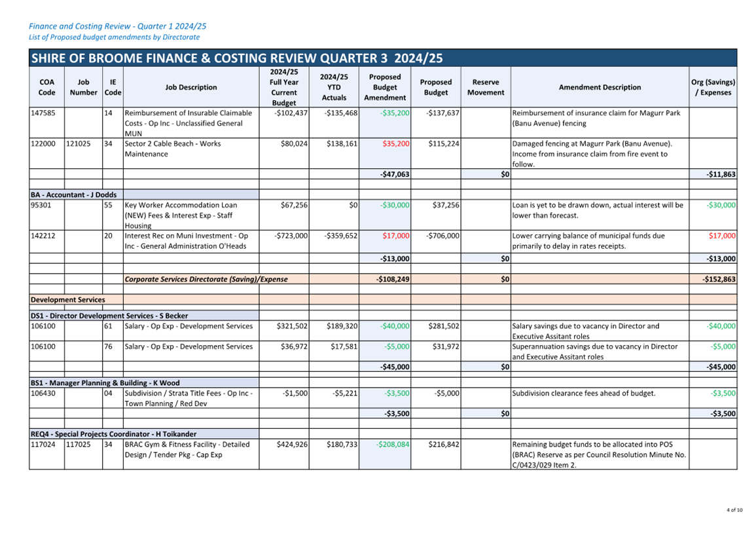Click the Org (Savings) / Expenses header
The width and height of the screenshot is (756, 535).
[x=713, y=87]
